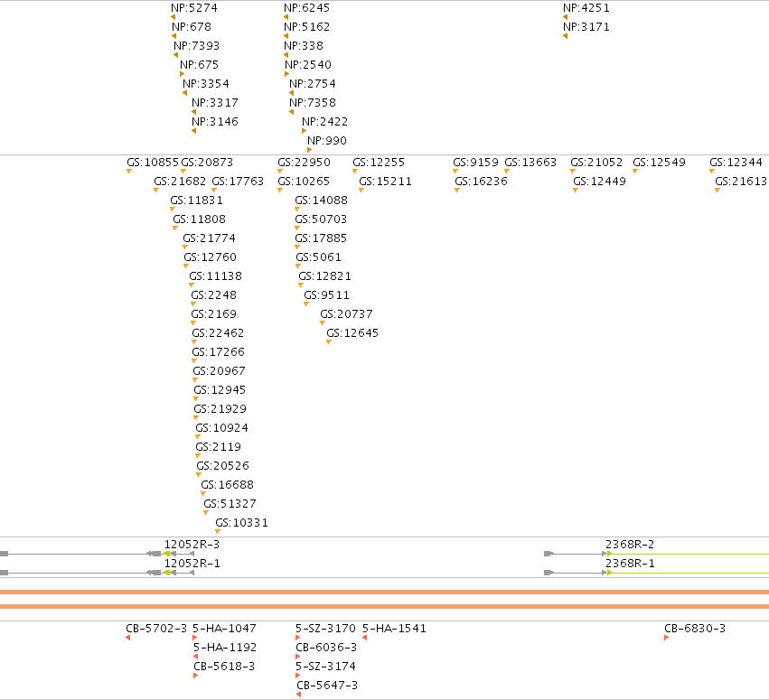Select the GS:10924 feature
The image size is (769, 700).
click(221, 428)
